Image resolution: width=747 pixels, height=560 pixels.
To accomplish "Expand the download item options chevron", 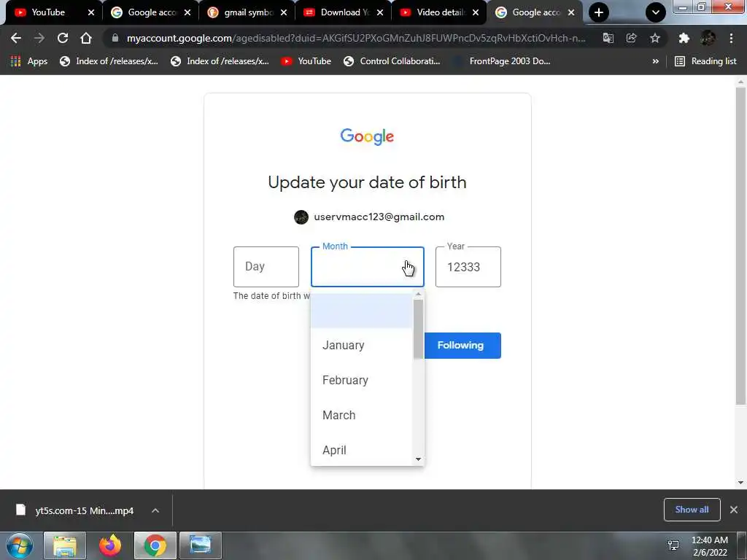I will (x=155, y=510).
